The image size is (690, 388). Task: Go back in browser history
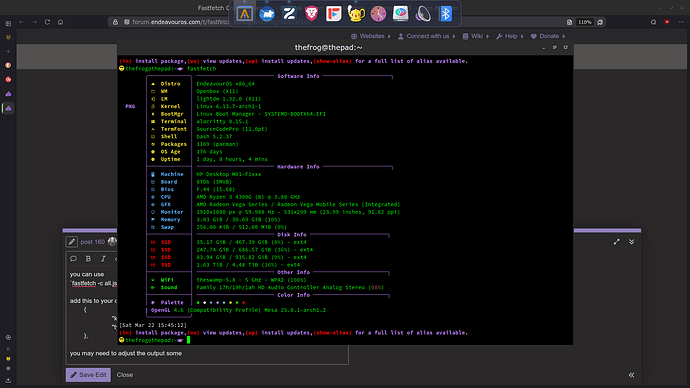pos(22,22)
